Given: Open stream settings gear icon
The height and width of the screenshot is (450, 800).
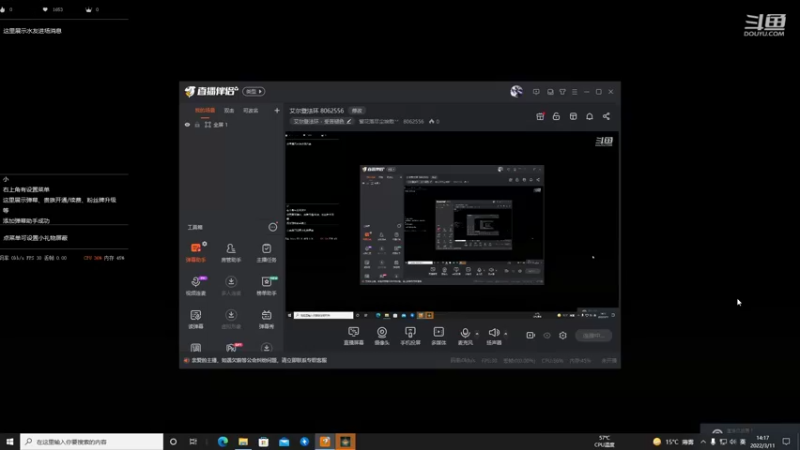Looking at the screenshot, I should [x=563, y=335].
